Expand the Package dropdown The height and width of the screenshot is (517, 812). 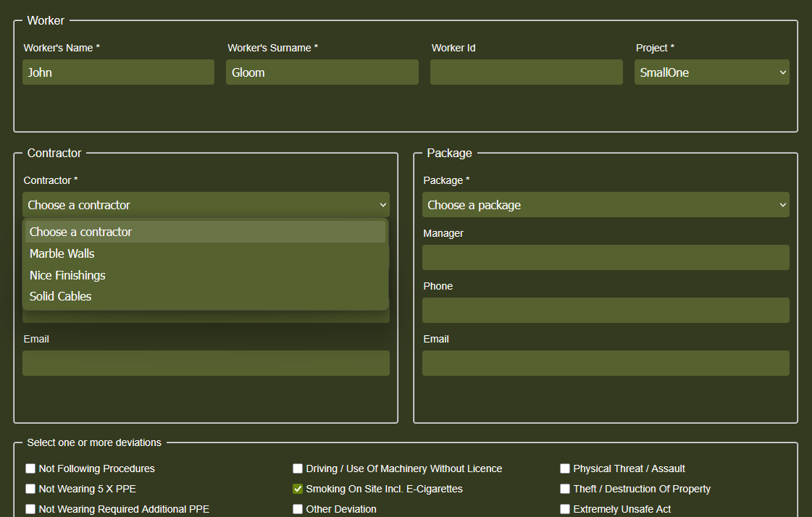point(605,205)
